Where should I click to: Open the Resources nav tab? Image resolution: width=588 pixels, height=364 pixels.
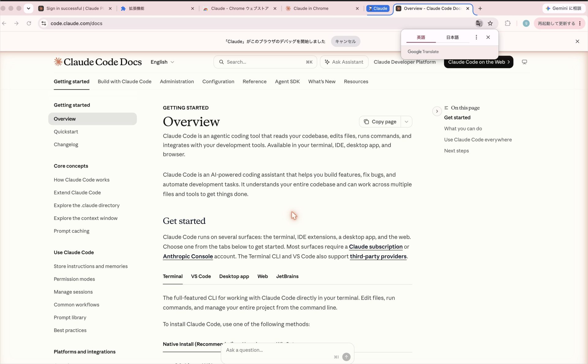[356, 81]
